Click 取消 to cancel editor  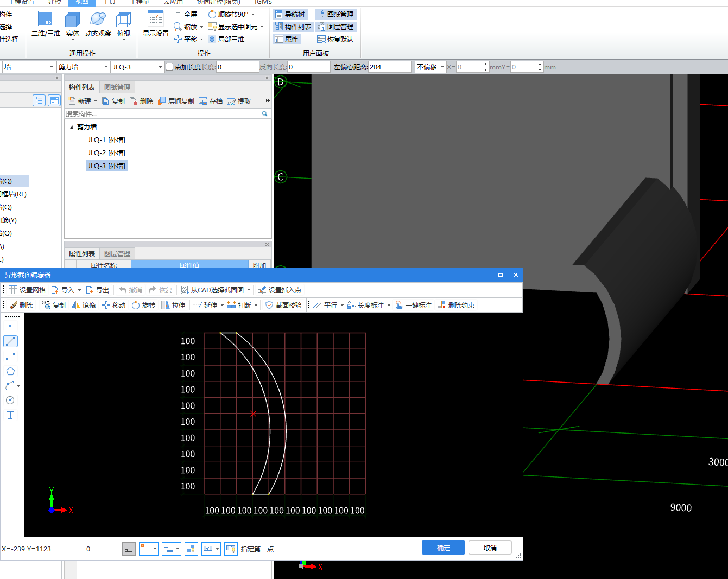coord(490,548)
